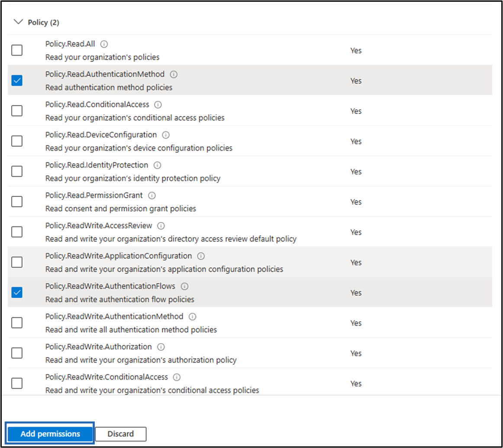Open info icon next to Policy.Read.PermissionGrant
503x448 pixels.
[x=152, y=195]
